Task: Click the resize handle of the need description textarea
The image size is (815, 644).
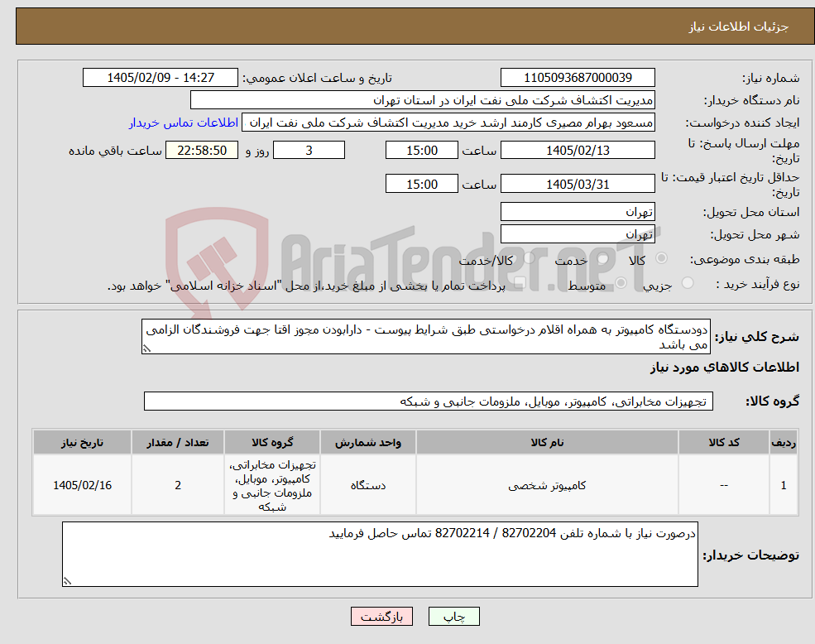Action: [146, 349]
